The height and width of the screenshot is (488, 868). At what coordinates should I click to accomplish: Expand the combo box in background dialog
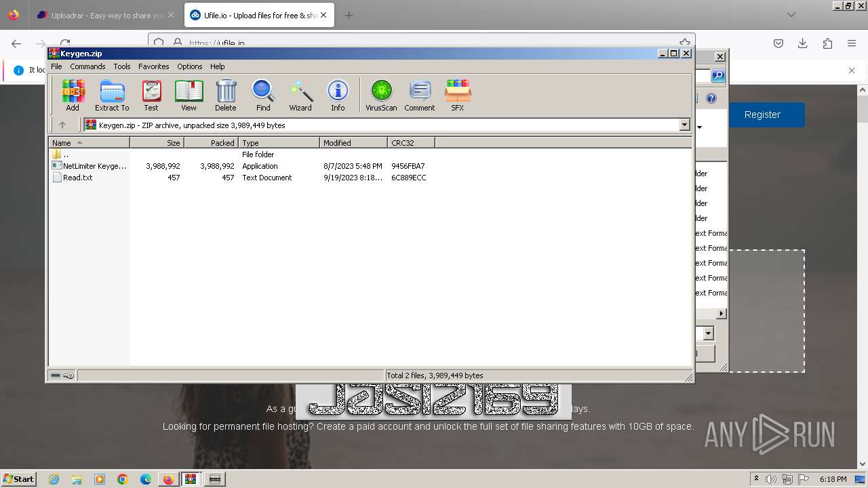pyautogui.click(x=708, y=333)
